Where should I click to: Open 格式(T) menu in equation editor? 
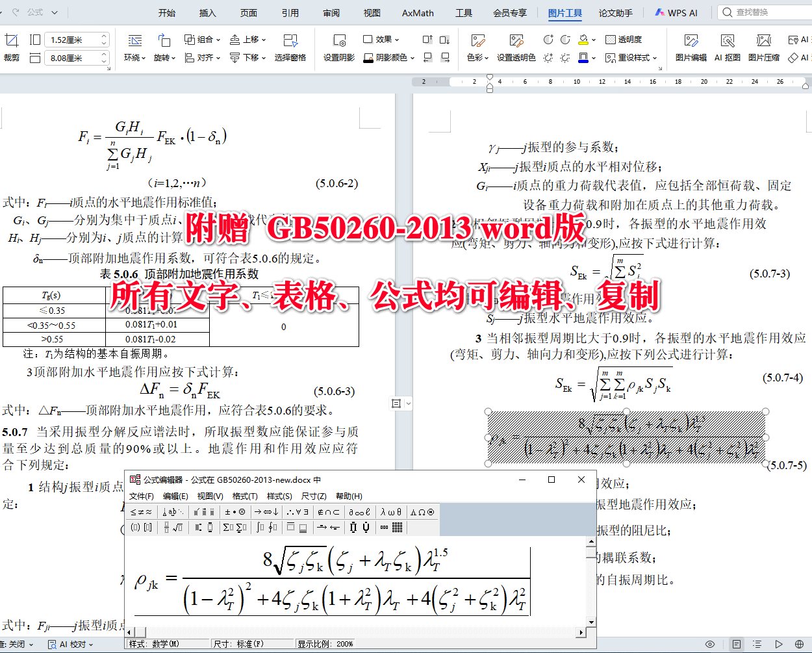[x=245, y=496]
